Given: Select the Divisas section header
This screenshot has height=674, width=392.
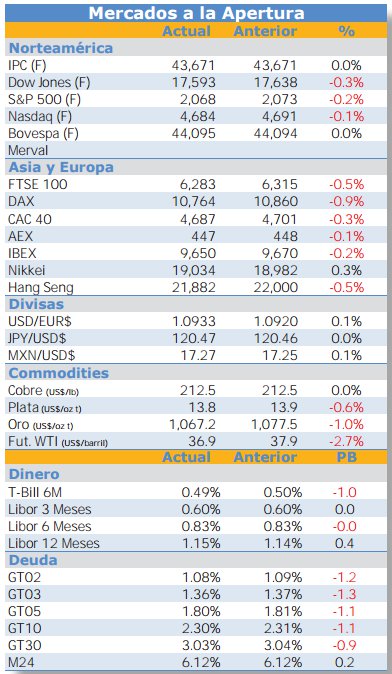Looking at the screenshot, I should click(x=37, y=304).
